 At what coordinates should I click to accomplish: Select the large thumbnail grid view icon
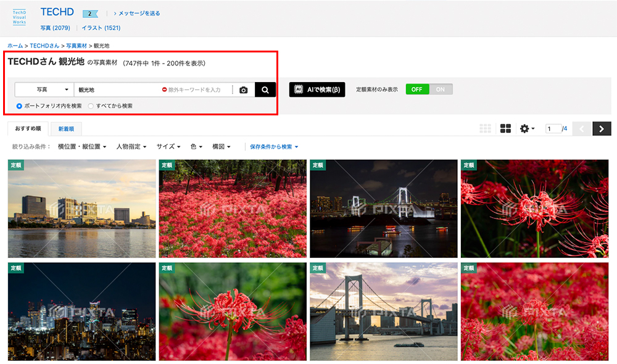pyautogui.click(x=505, y=128)
